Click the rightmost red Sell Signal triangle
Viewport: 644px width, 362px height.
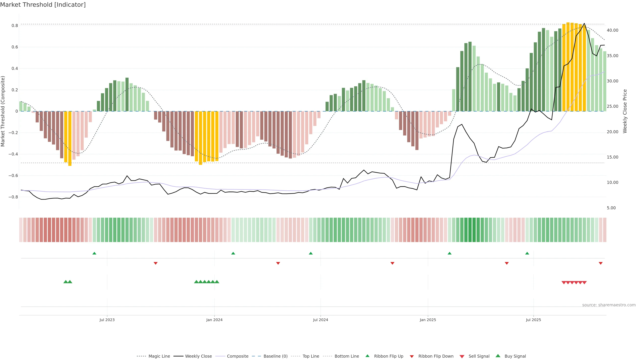click(x=584, y=283)
